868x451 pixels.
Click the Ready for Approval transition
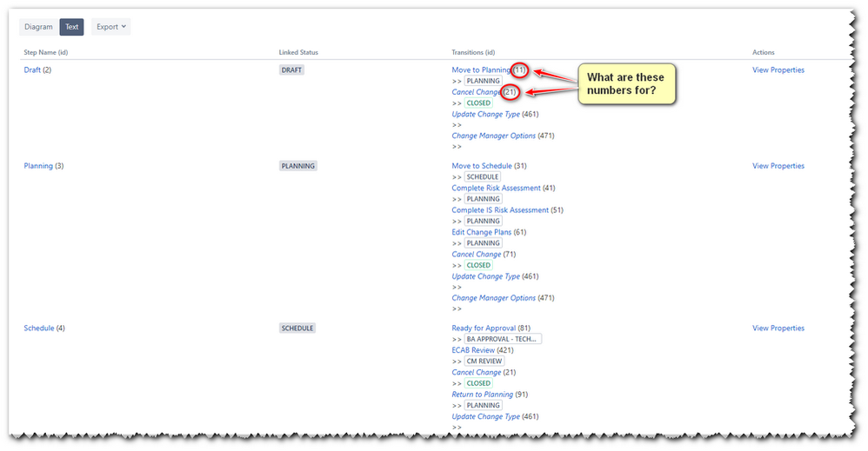click(484, 328)
